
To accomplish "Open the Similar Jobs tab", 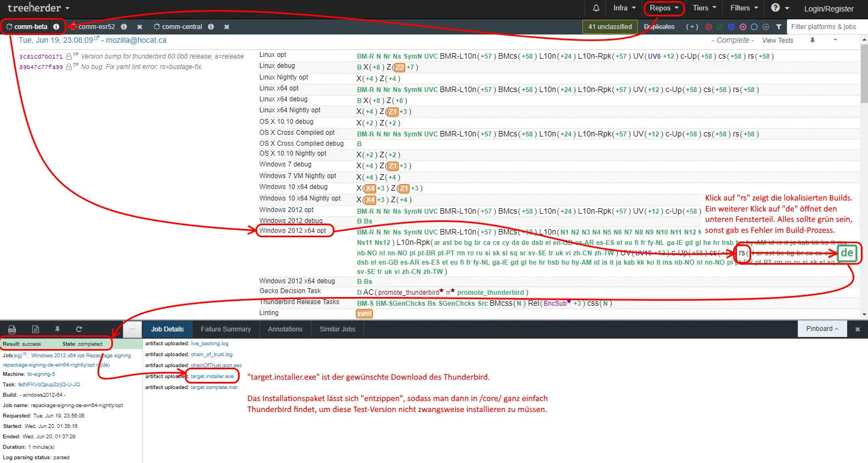I will tap(337, 329).
